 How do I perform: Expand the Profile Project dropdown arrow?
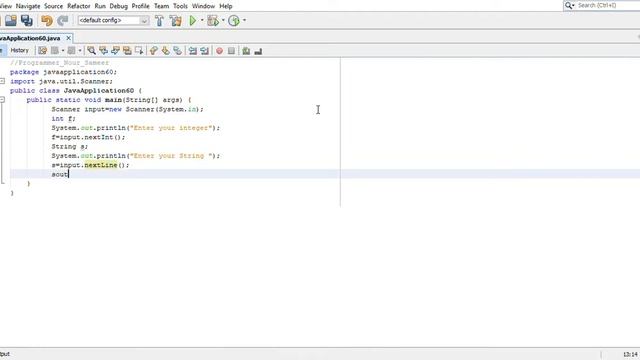[x=244, y=20]
